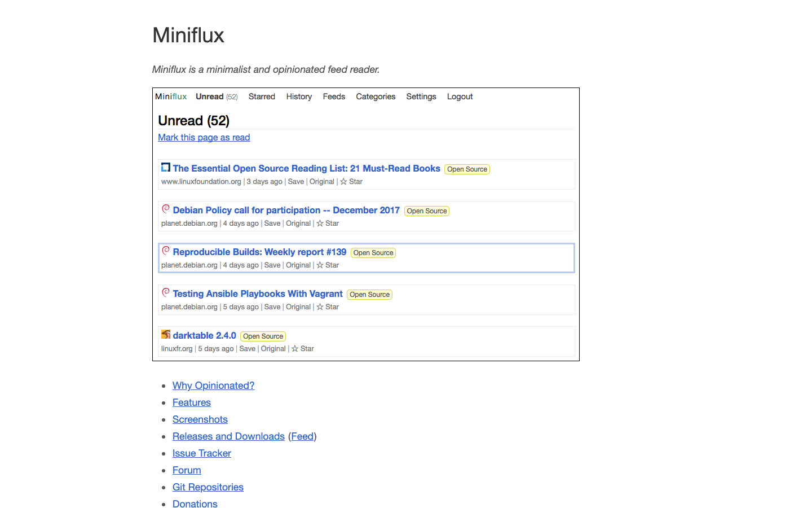Star the Essential Open Source Reading List entry
The height and width of the screenshot is (508, 812).
(x=350, y=181)
